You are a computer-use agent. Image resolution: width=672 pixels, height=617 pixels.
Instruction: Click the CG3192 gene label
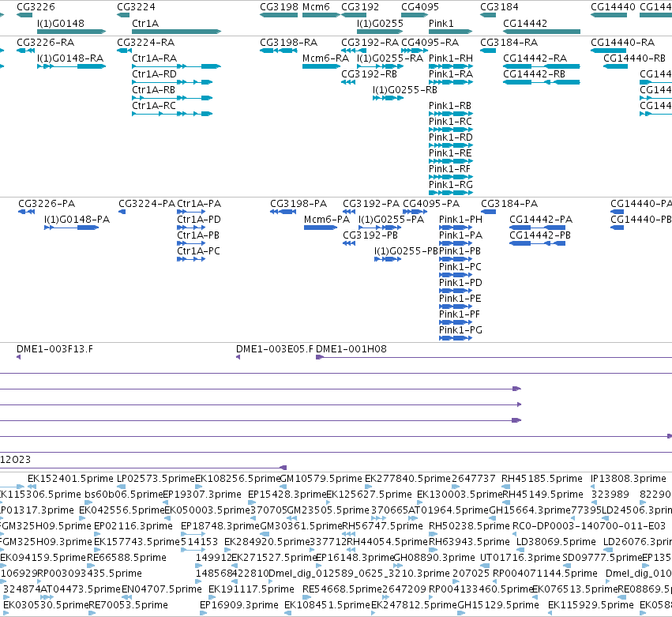(360, 7)
